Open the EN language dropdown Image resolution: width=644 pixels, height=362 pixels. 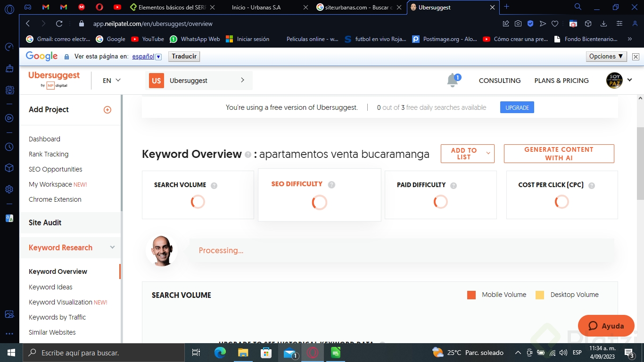(112, 81)
